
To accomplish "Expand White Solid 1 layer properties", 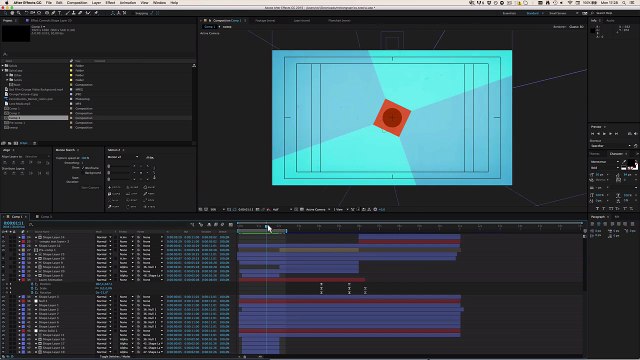I will pyautogui.click(x=19, y=331).
